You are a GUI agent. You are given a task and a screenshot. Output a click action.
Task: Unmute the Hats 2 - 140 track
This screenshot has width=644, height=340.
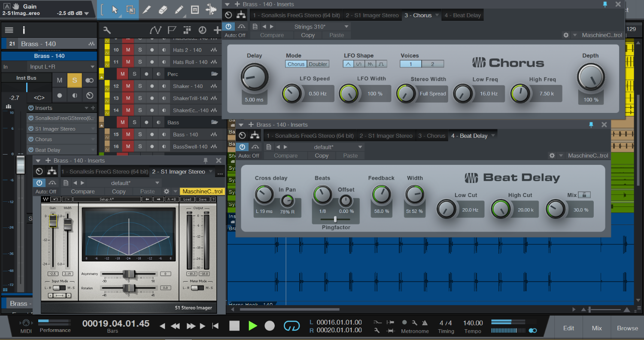(x=128, y=50)
